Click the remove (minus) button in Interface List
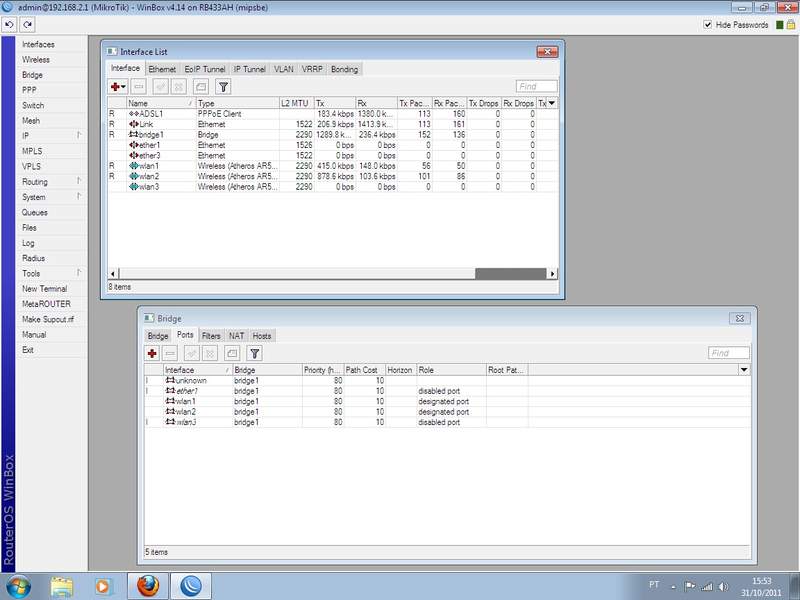The width and height of the screenshot is (800, 600). (139, 87)
